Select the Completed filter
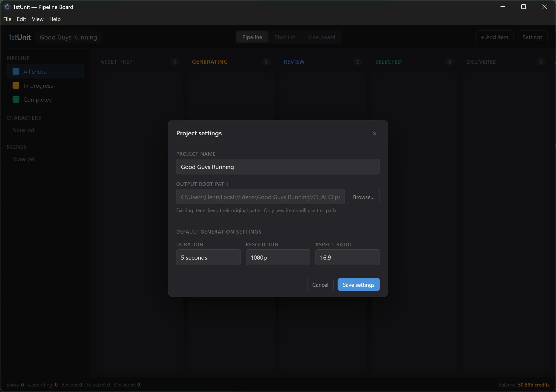The image size is (556, 392). tap(45, 99)
